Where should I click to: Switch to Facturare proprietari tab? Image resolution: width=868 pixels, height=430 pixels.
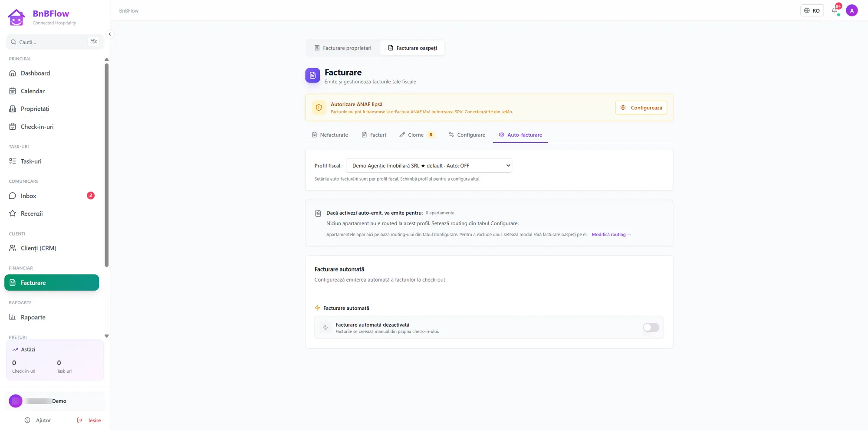343,48
